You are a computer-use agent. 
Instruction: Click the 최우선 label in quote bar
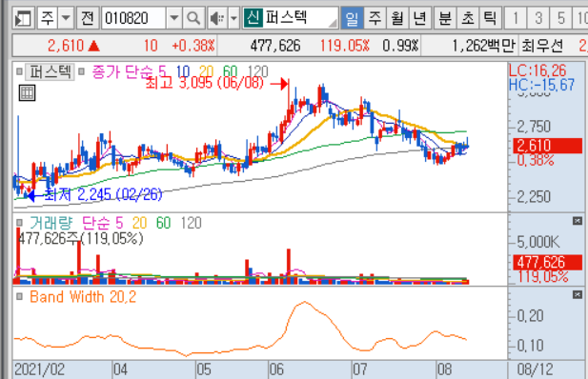click(x=542, y=46)
